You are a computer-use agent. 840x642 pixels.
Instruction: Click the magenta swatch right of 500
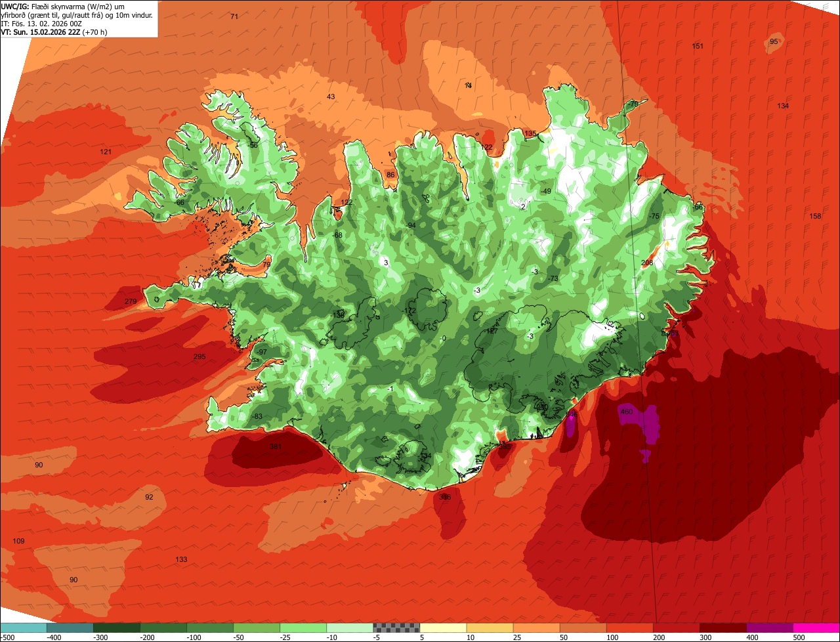(x=816, y=628)
